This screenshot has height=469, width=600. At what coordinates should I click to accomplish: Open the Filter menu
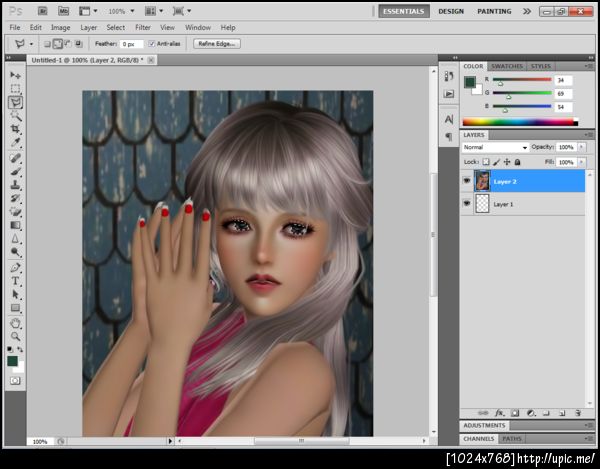tap(143, 27)
